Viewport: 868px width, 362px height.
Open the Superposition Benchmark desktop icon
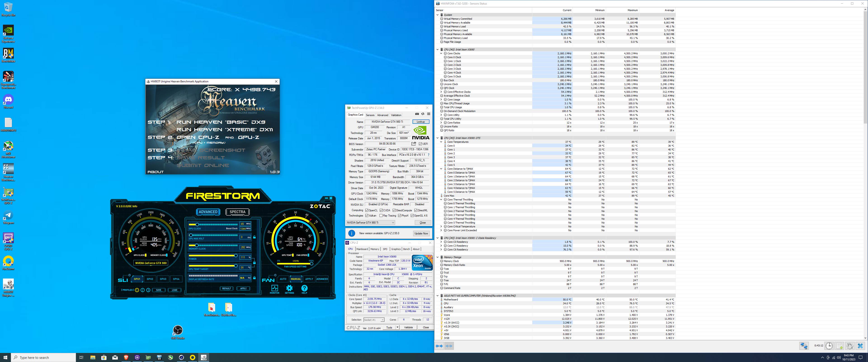(x=8, y=80)
